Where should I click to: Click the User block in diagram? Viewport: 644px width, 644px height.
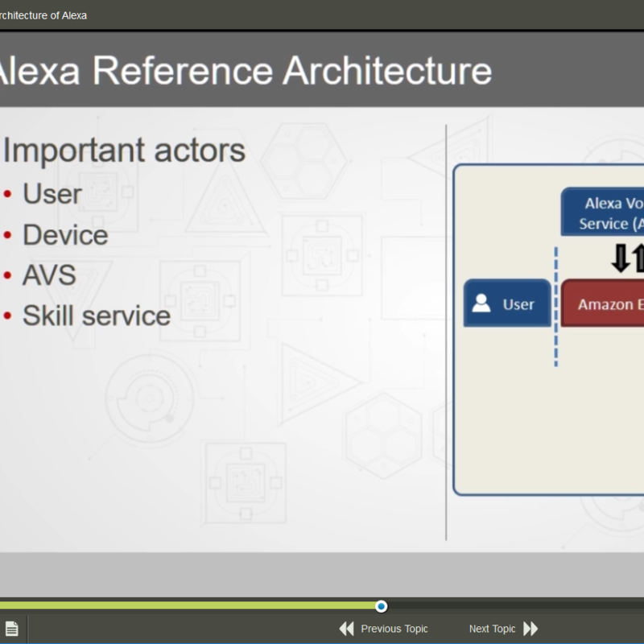click(507, 303)
